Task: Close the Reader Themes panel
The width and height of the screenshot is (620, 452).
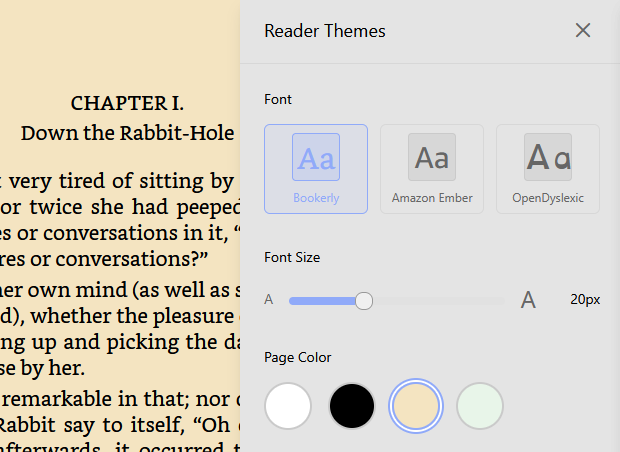Action: [x=583, y=31]
